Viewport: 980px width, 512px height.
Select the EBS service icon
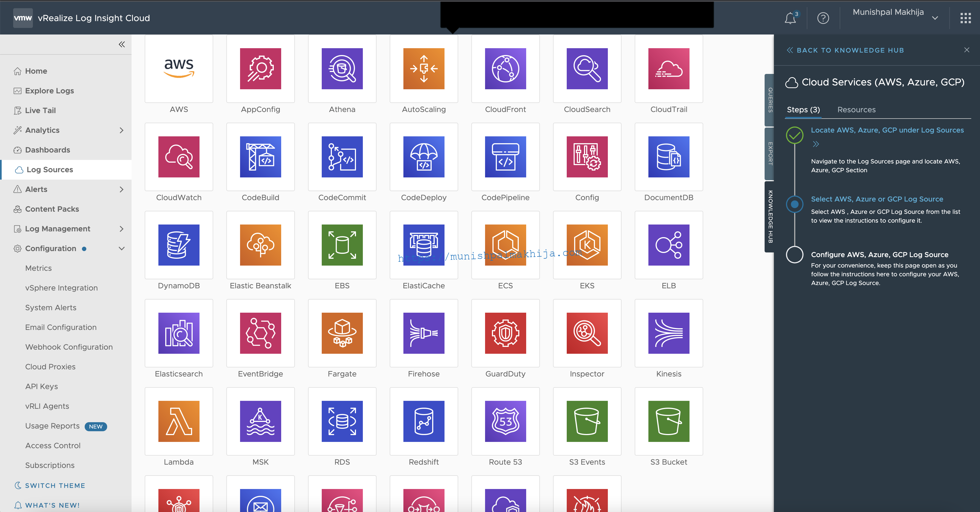point(342,245)
